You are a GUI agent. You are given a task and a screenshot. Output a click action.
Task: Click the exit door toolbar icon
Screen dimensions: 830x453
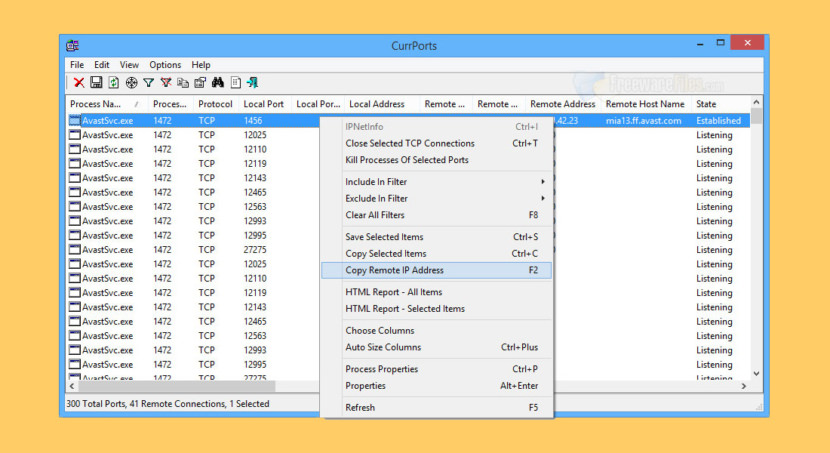(252, 83)
